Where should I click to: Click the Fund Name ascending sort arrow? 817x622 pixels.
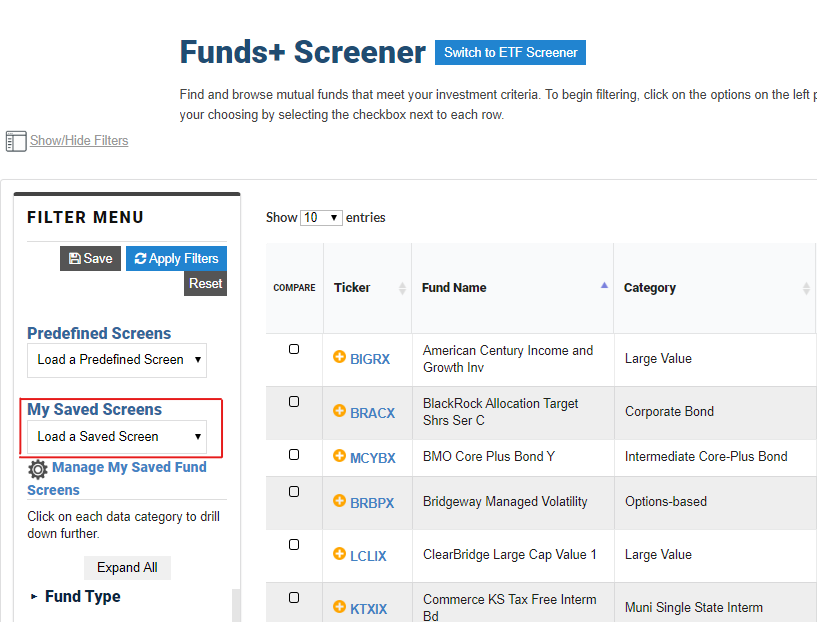(x=604, y=285)
